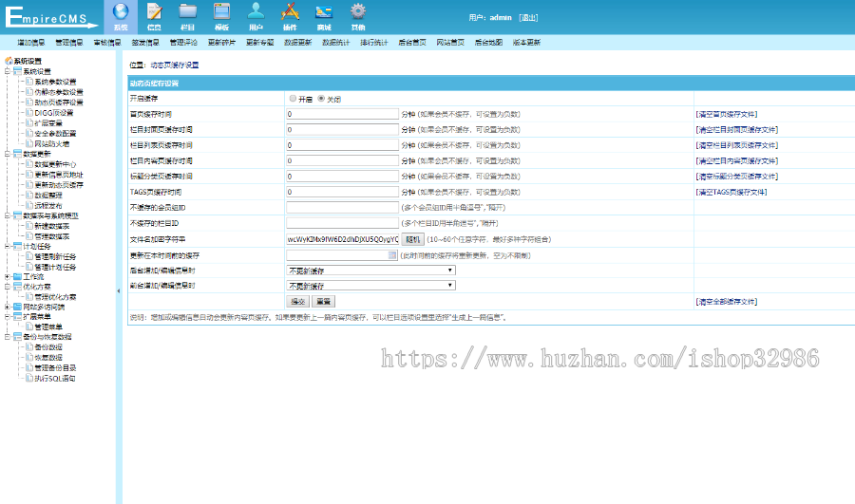Open the 用户 person icon

[256, 12]
